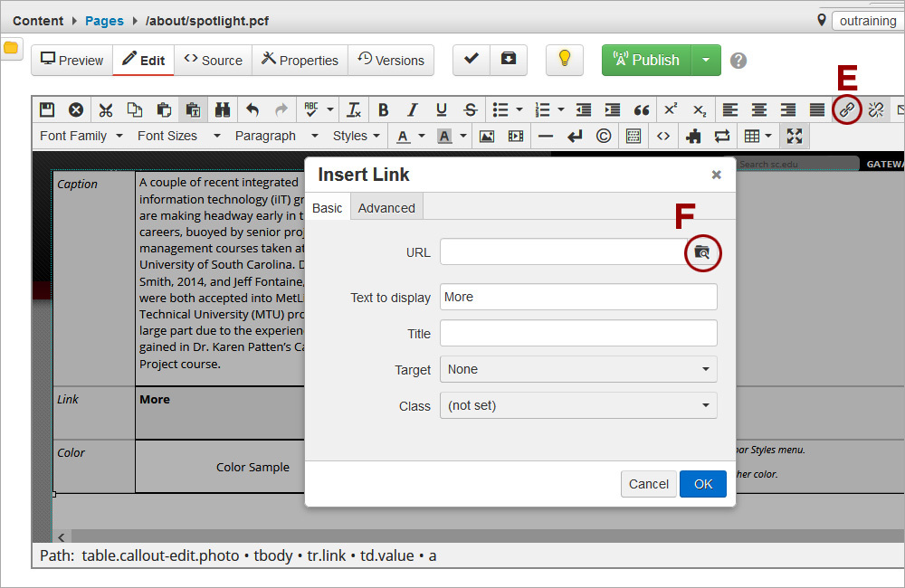Apply the background color A button
905x588 pixels.
click(444, 137)
